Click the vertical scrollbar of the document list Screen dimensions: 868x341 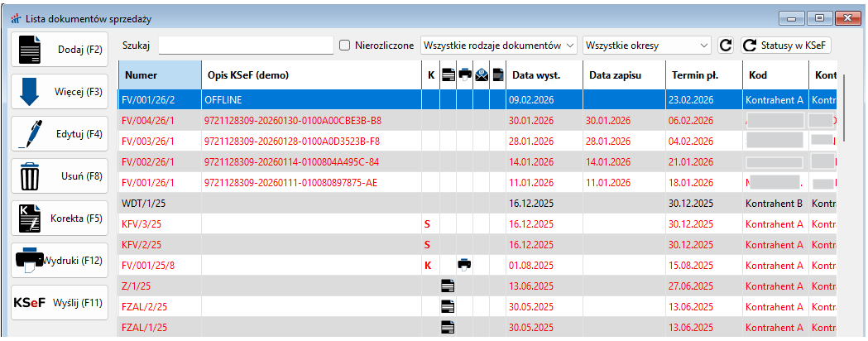[844, 108]
